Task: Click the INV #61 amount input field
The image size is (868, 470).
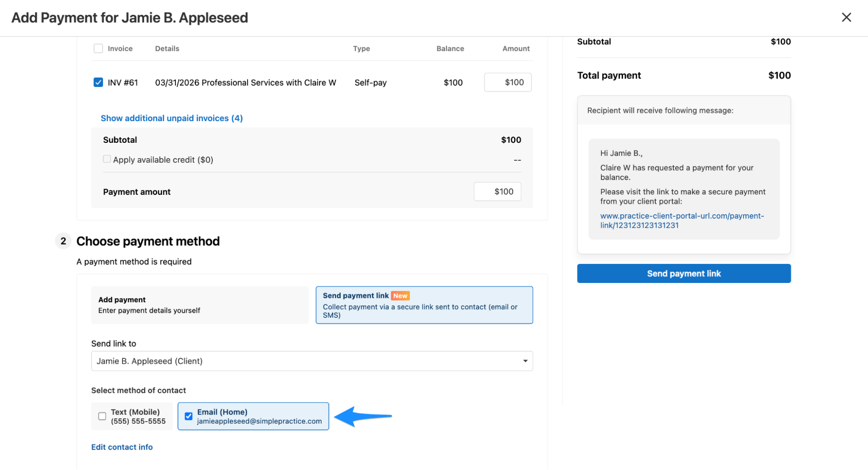Action: pyautogui.click(x=508, y=82)
